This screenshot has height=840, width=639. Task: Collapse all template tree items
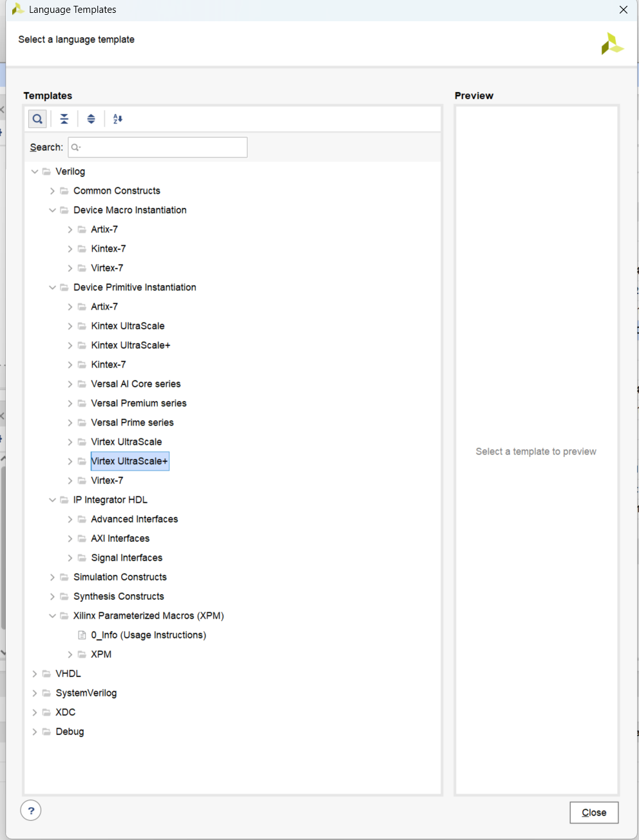coord(64,118)
